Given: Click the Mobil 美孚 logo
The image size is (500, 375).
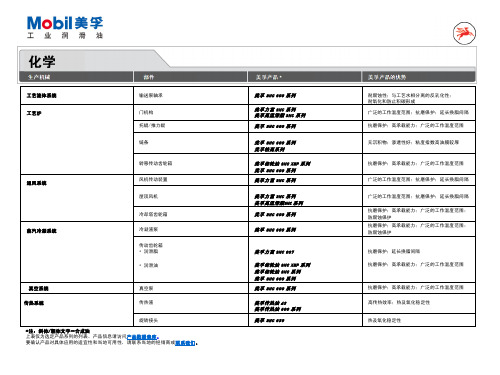Looking at the screenshot, I should tap(65, 23).
